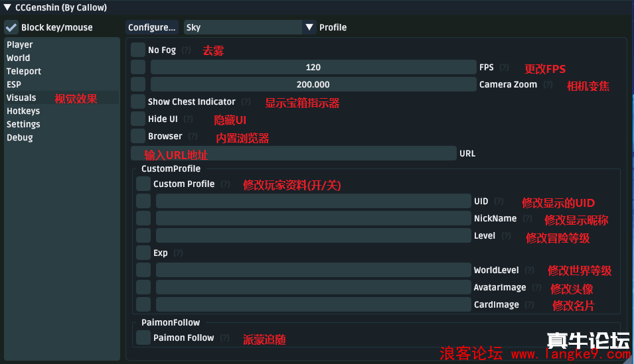Open the Settings section
Viewport: 634px width, 364px height.
point(23,124)
